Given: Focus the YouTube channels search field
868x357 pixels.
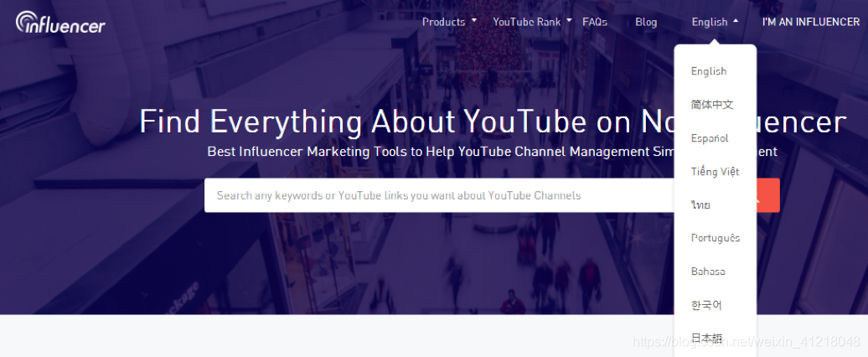Looking at the screenshot, I should click(439, 195).
